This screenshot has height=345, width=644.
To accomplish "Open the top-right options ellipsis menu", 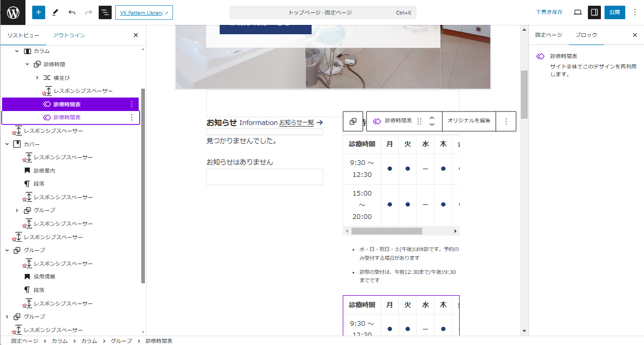I will coord(635,12).
